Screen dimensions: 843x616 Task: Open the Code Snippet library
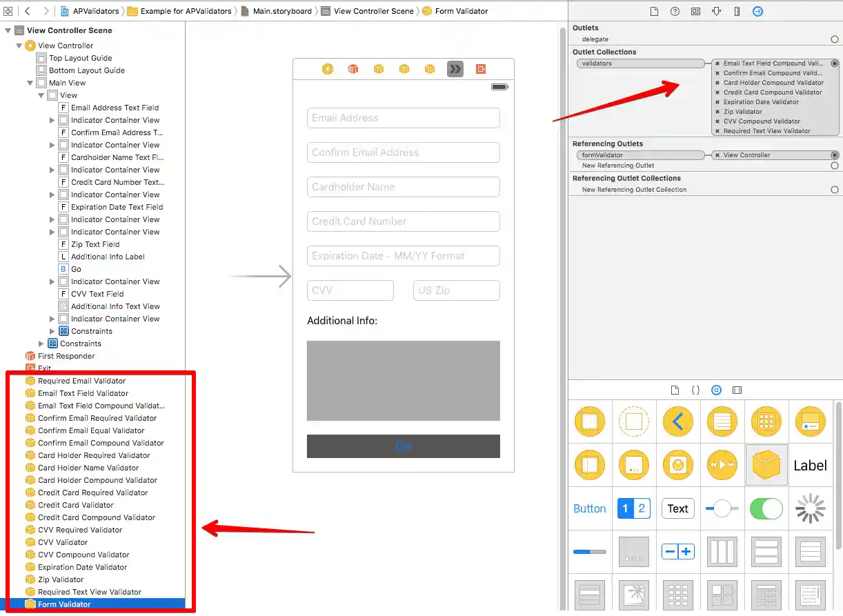pyautogui.click(x=695, y=390)
